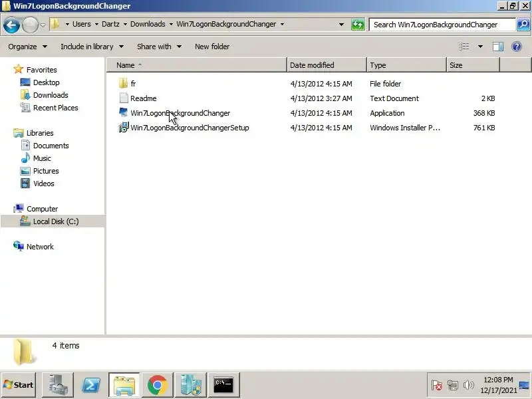Image resolution: width=532 pixels, height=399 pixels.
Task: Open the view options dropdown arrow
Action: click(480, 47)
